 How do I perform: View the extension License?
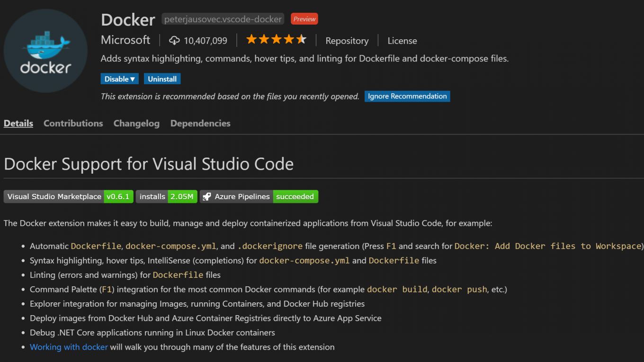click(402, 41)
